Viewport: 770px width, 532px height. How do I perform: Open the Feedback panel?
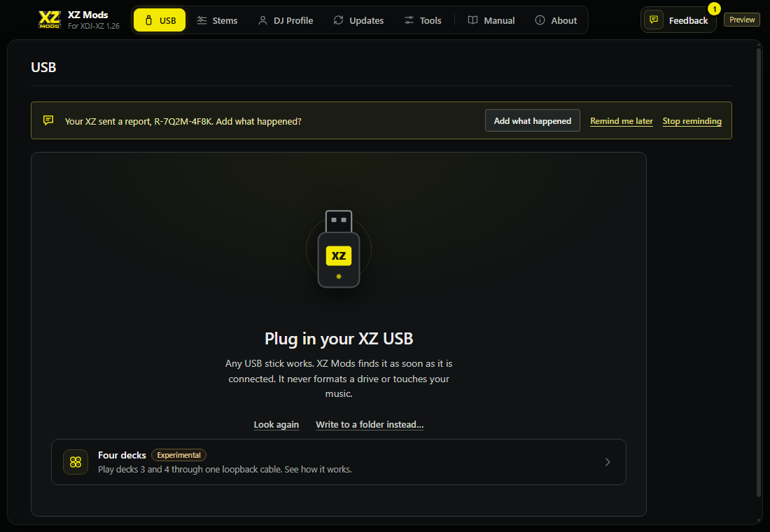(678, 20)
